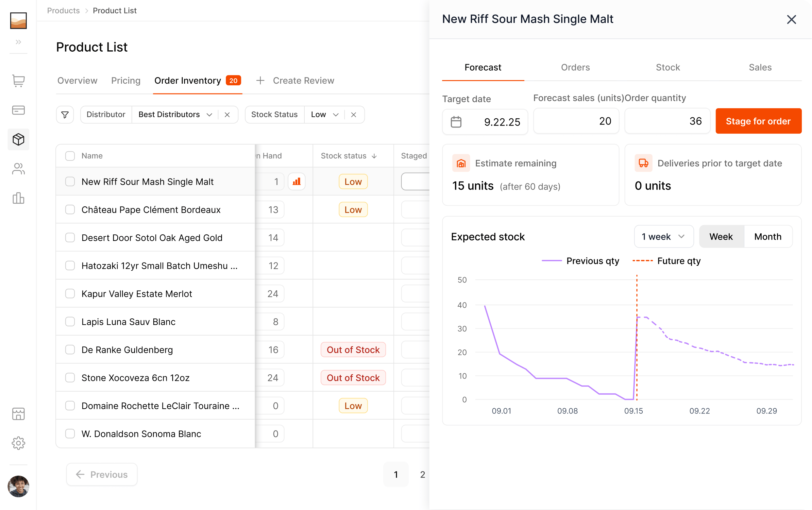The image size is (812, 510).
Task: Click the forecast chart icon beside New Riff
Action: [296, 181]
